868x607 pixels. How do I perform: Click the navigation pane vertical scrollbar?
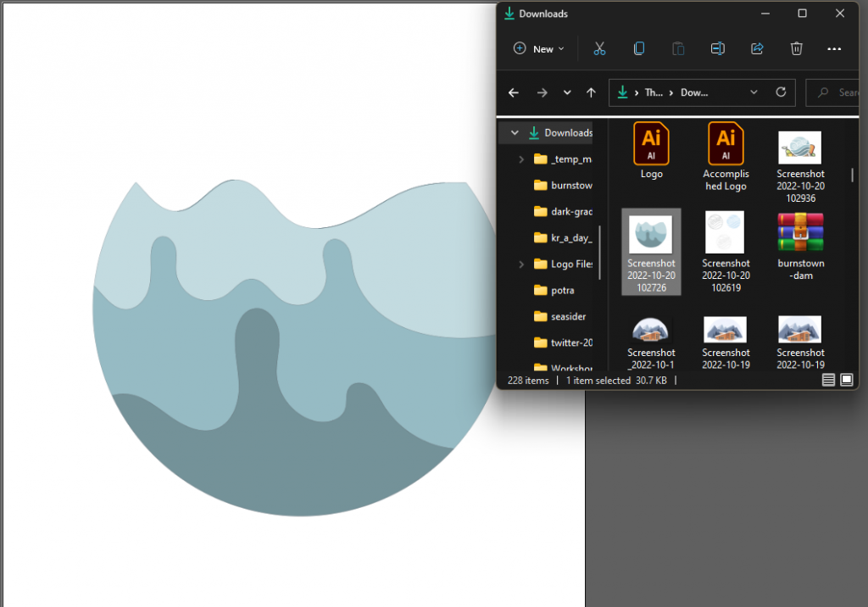coord(599,252)
